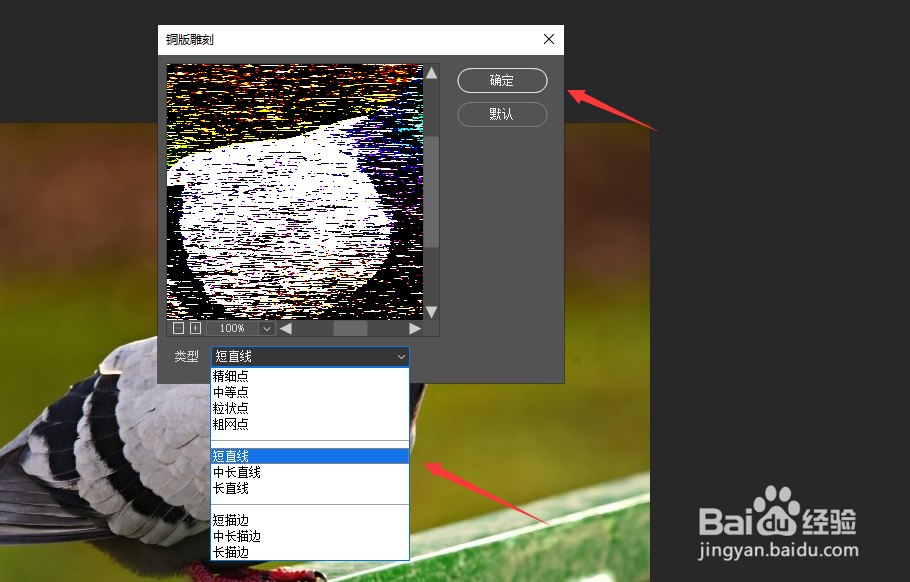Viewport: 910px width, 582px height.
Task: Pick 长直线 from the list
Action: [310, 489]
